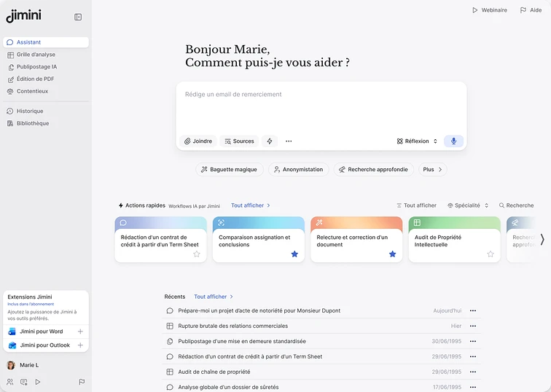The height and width of the screenshot is (392, 551).
Task: Open Analyse globale d'un dossier de sûretés
Action: 321,387
